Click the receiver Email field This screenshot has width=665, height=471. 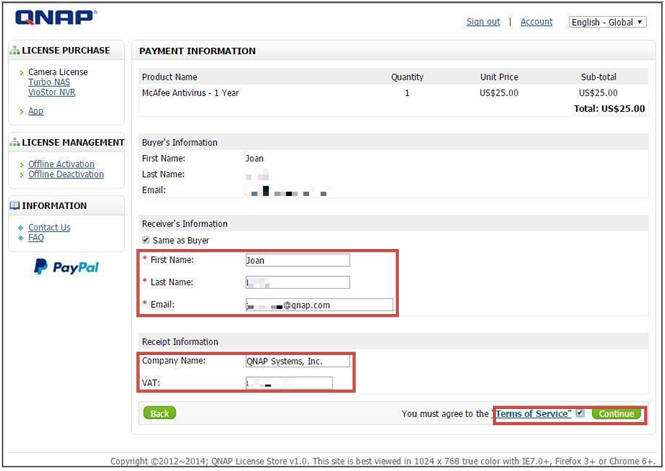(319, 305)
